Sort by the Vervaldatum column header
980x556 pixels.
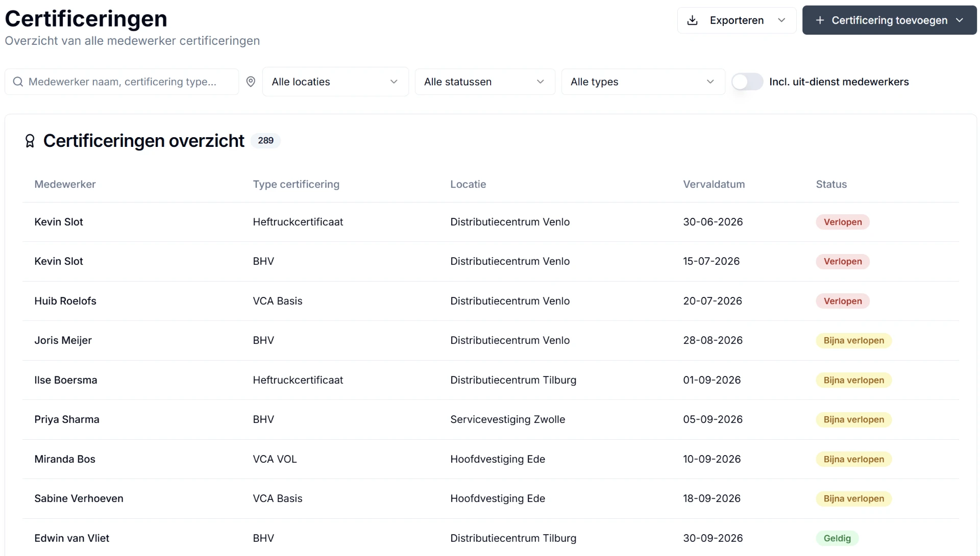pyautogui.click(x=714, y=184)
